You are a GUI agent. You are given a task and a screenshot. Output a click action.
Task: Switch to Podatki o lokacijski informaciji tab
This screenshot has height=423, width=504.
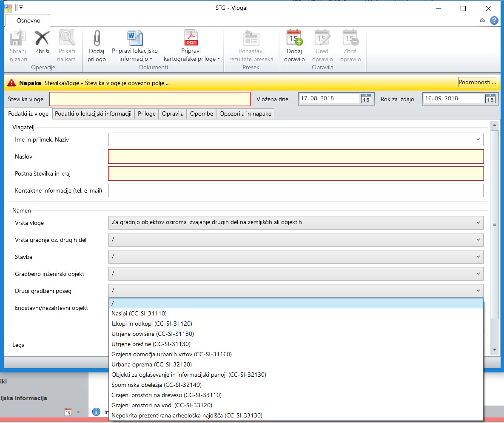click(93, 114)
